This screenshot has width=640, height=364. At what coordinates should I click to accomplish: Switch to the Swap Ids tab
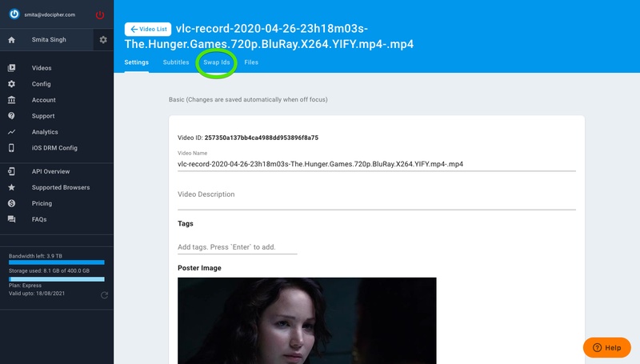(x=217, y=62)
